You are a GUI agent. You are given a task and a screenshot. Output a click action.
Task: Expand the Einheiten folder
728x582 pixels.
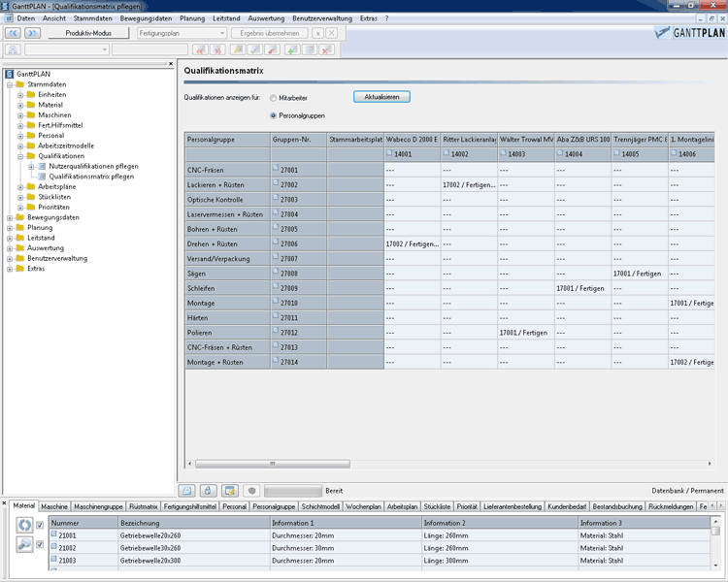[x=20, y=95]
